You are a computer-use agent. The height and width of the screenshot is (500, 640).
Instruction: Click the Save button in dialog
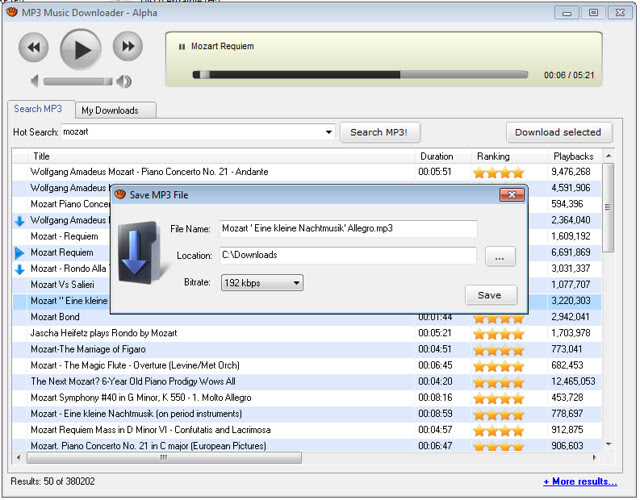point(491,295)
